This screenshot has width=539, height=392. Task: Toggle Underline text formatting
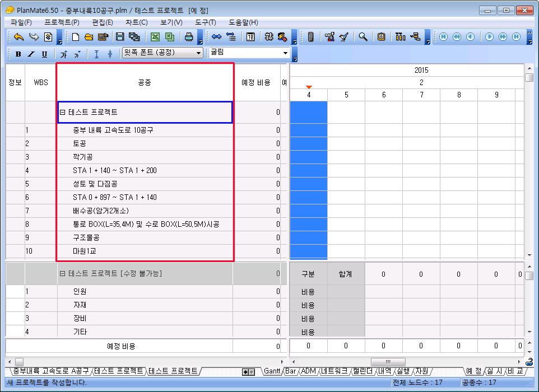44,54
